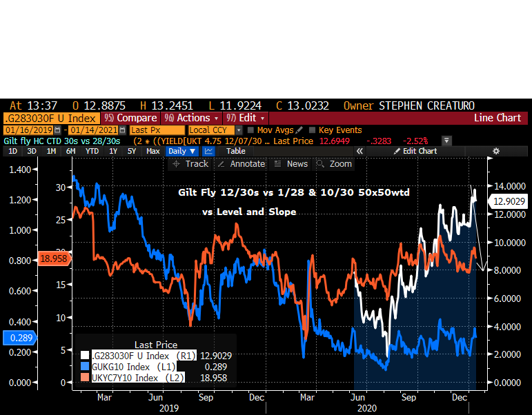Select the 6M time range
Viewport: 532px width, 415px height.
click(70, 151)
